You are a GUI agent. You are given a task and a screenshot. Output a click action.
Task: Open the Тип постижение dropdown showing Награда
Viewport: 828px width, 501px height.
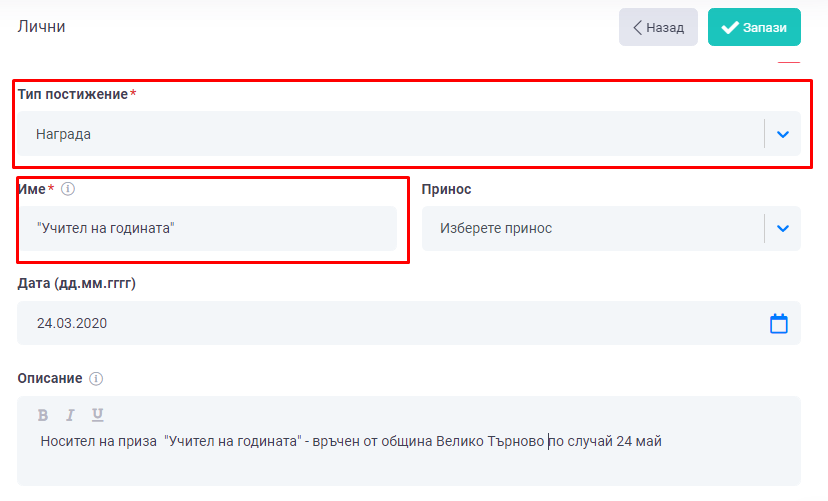point(390,134)
